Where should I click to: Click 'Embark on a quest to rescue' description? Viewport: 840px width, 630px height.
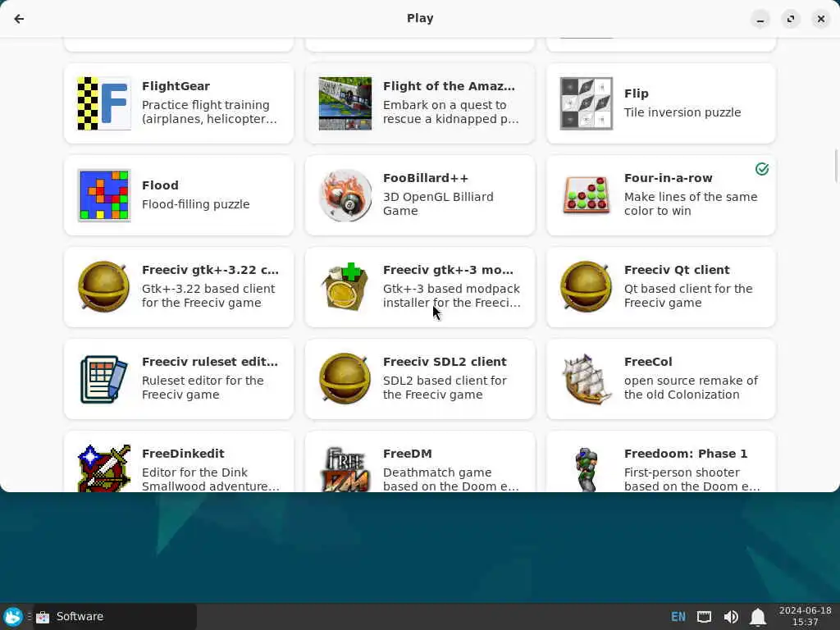(x=451, y=112)
